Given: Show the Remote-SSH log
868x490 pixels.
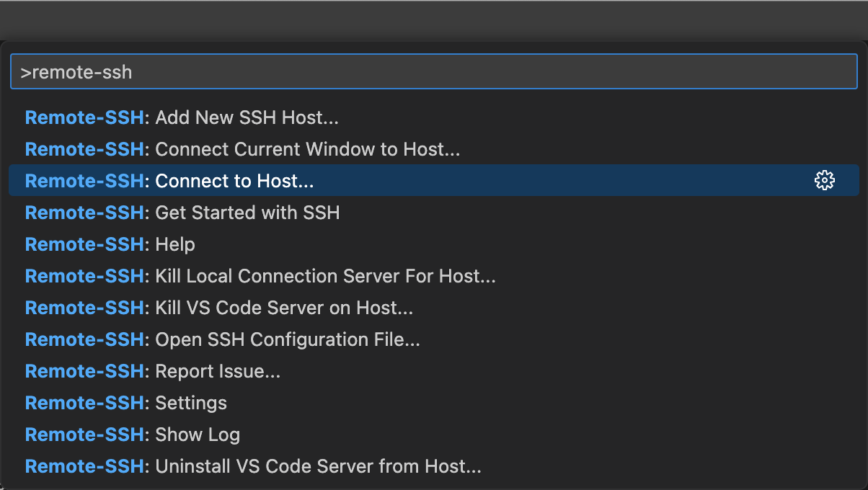Looking at the screenshot, I should tap(198, 435).
